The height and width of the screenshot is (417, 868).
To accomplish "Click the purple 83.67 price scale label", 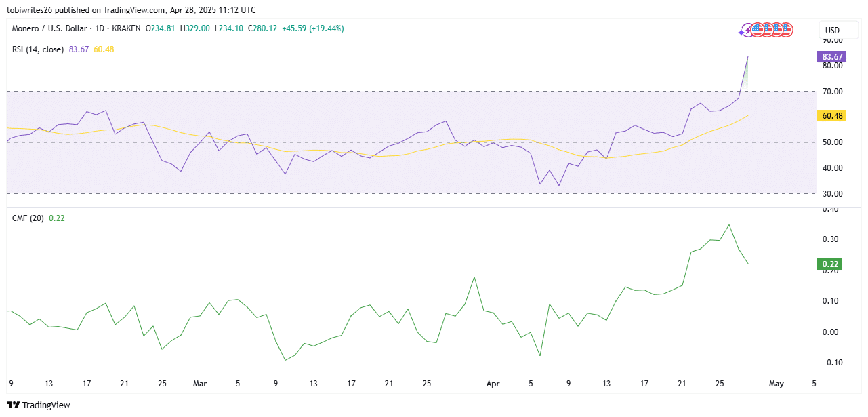I will pos(831,57).
